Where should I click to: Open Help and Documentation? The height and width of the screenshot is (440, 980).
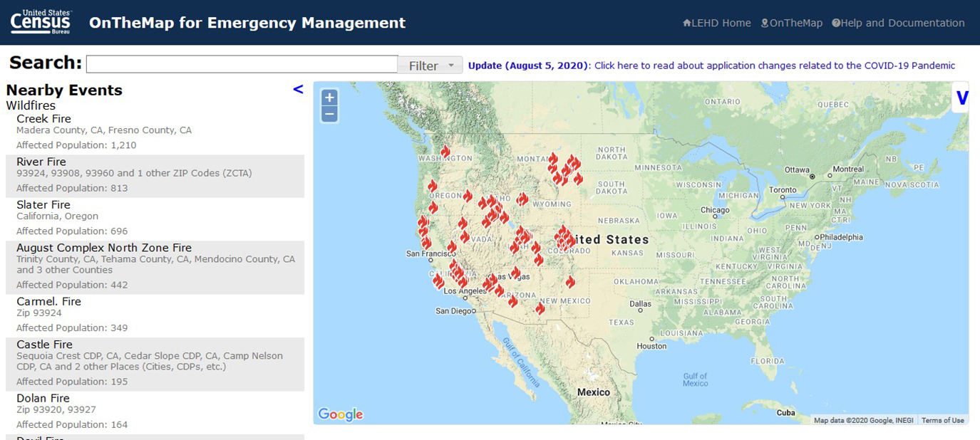pos(898,23)
